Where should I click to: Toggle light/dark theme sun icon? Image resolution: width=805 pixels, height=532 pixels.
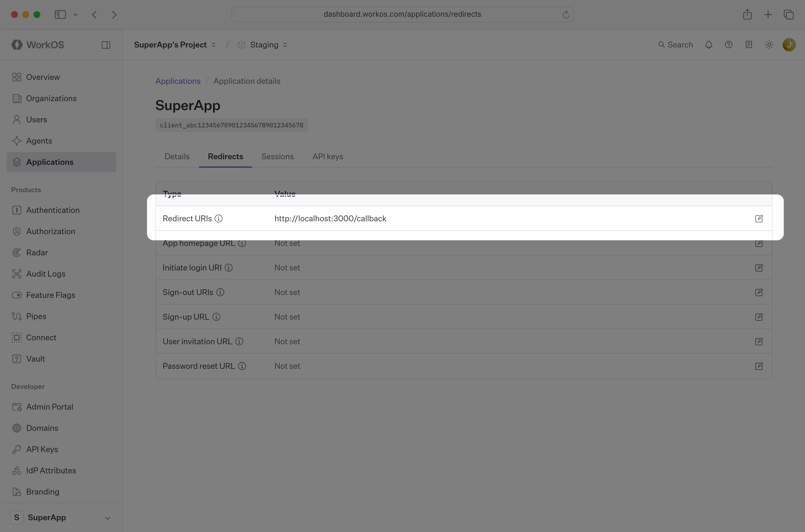[x=769, y=45]
